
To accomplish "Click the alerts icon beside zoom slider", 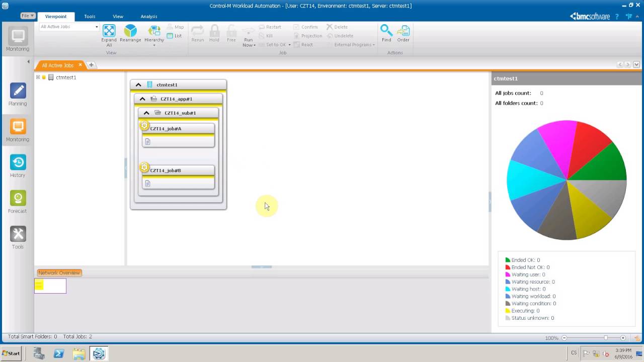I will (x=636, y=338).
